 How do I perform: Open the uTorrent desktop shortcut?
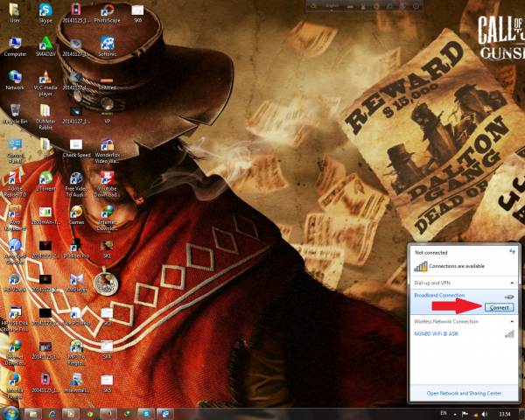tap(45, 181)
